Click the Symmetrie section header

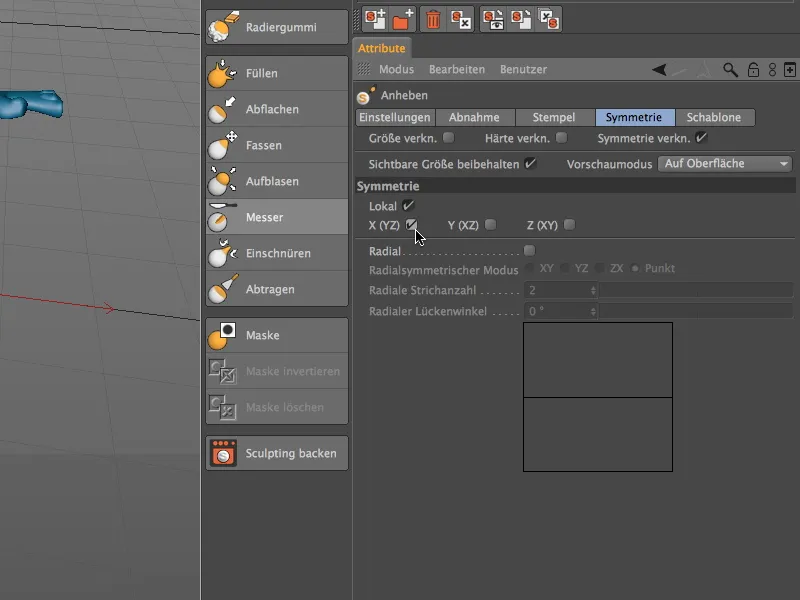pos(576,186)
